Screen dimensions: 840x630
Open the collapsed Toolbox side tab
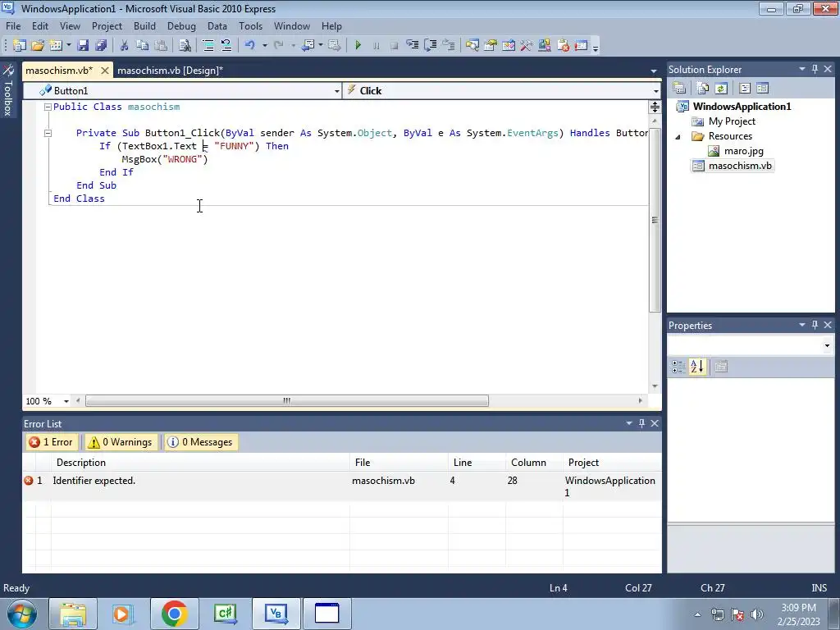point(8,91)
